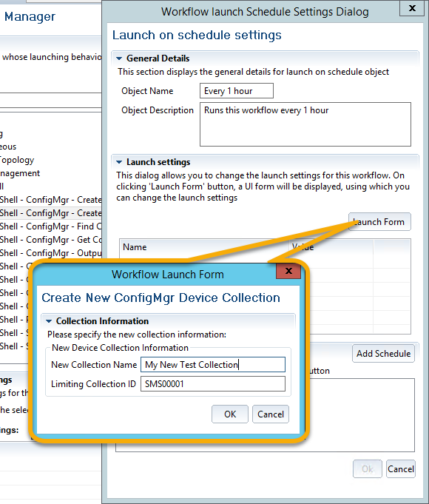This screenshot has width=429, height=504.
Task: Collapse the Collection Information section
Action: tap(49, 321)
